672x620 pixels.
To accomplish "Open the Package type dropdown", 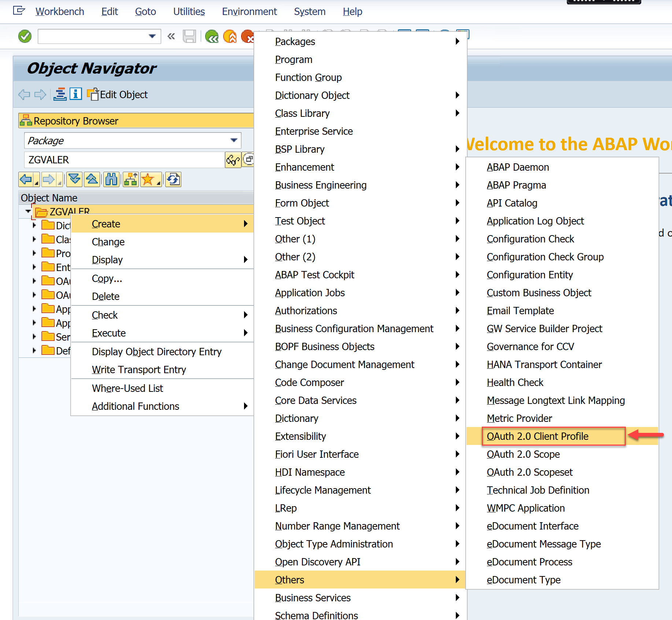I will click(234, 141).
